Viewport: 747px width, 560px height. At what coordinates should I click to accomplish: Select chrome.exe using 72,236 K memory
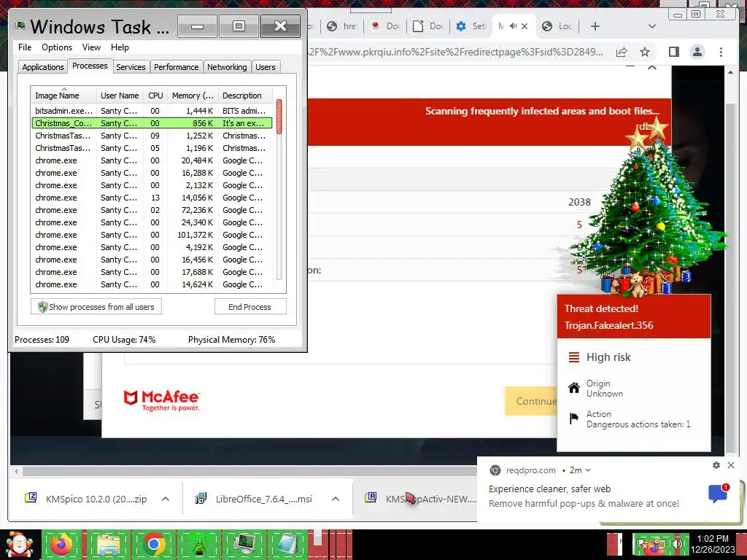(152, 209)
